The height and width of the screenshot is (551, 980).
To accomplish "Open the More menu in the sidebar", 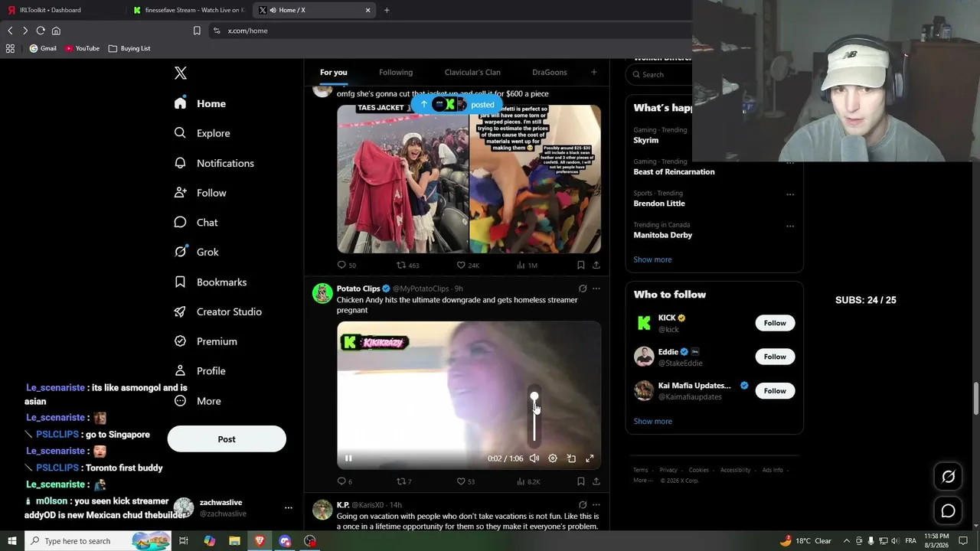I will coord(198,401).
